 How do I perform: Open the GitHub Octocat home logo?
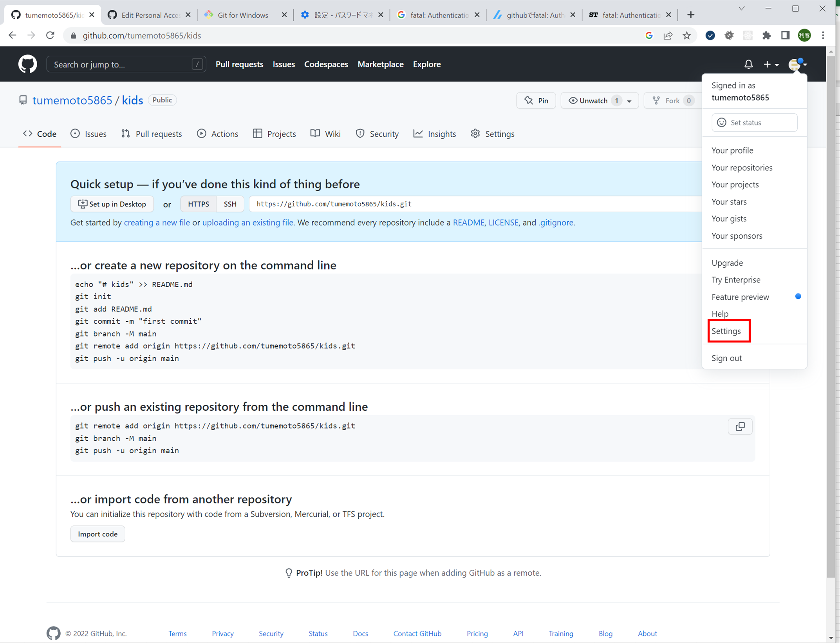click(x=27, y=64)
